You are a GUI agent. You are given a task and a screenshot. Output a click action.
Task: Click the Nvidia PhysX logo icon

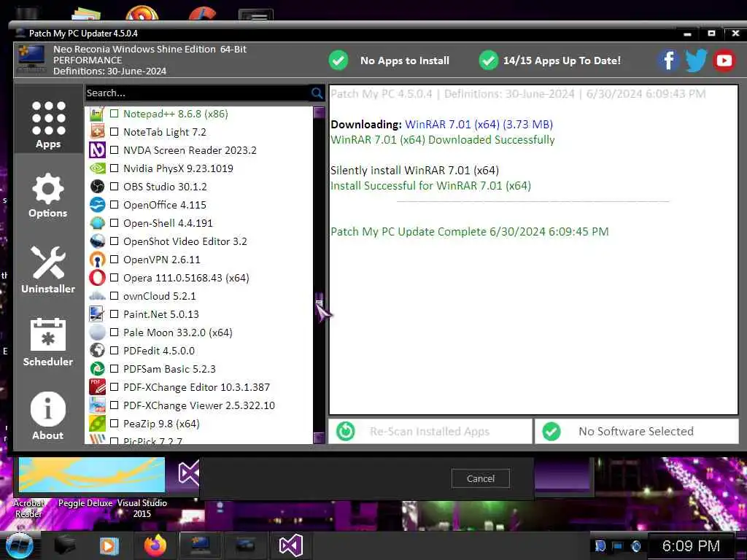[97, 168]
